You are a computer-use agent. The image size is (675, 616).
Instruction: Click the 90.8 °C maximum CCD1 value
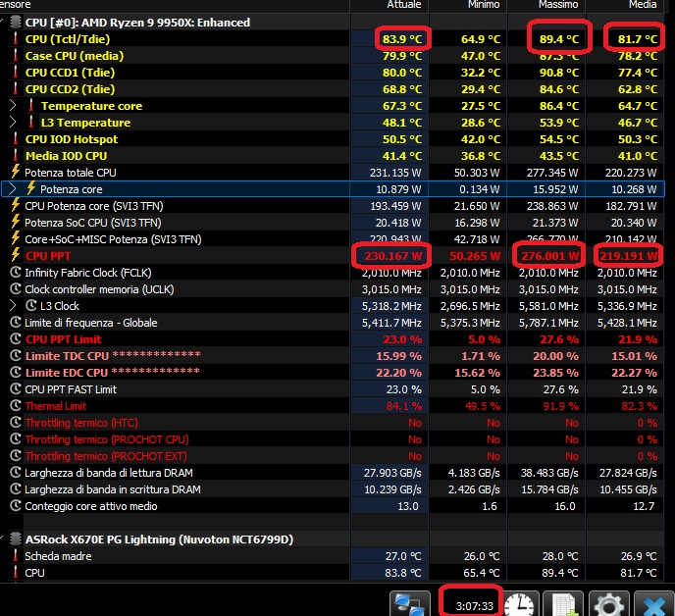point(559,73)
